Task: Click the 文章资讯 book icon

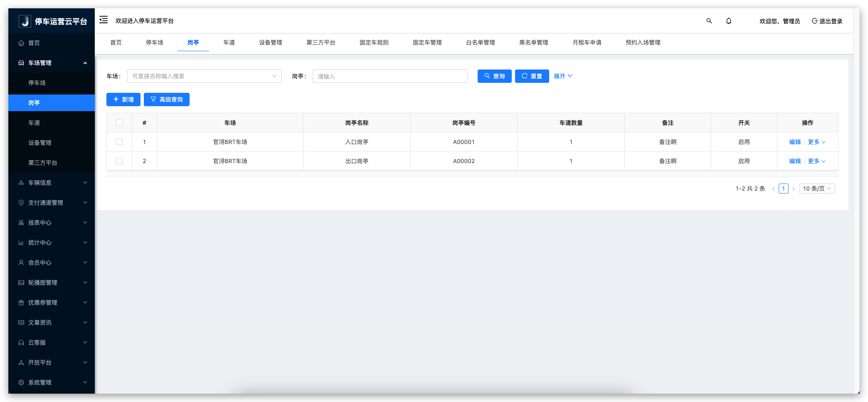Action: (21, 323)
